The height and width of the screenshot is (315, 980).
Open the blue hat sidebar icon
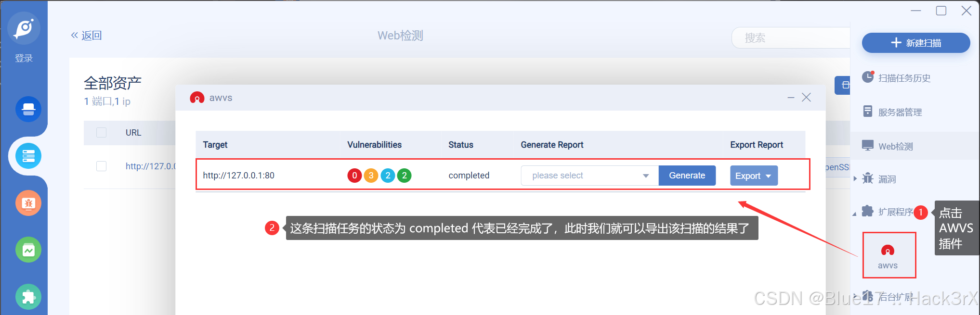28,109
